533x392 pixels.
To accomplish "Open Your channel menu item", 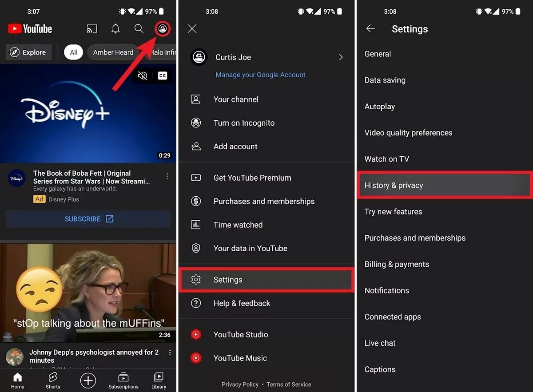I will [266, 99].
